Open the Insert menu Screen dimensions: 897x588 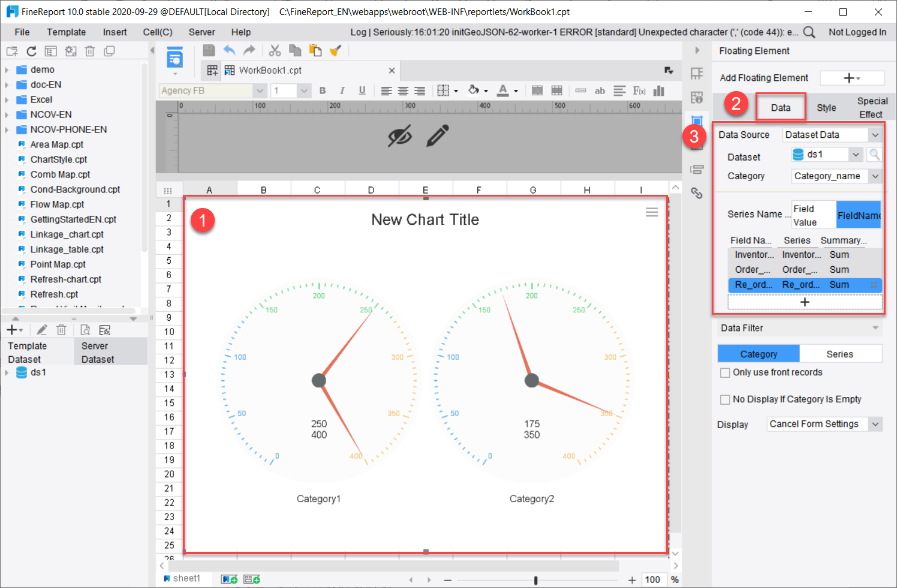click(x=115, y=32)
